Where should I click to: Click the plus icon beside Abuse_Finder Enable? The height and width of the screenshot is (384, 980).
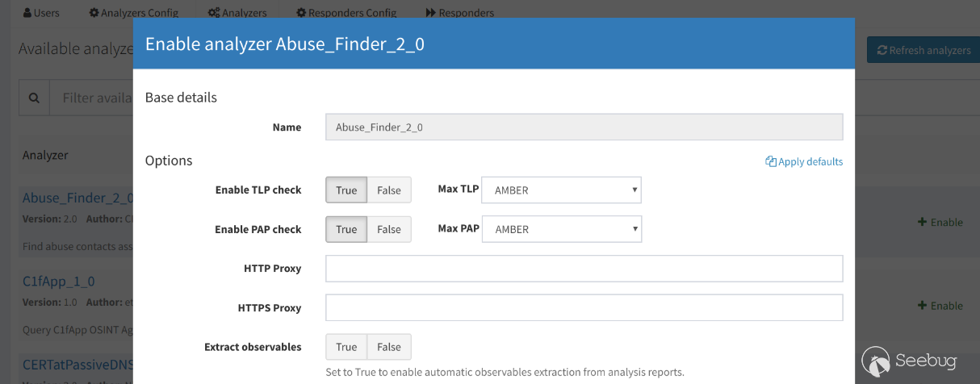tap(922, 222)
